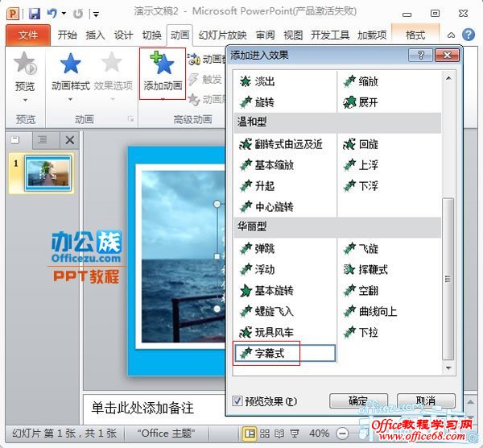Click the Preview (预览) star icon
Image resolution: width=483 pixels, height=448 pixels.
26,64
